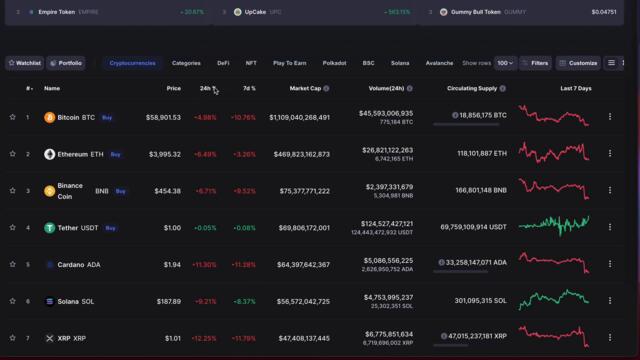
Task: Show Market Cap info tooltip icon
Action: (326, 89)
